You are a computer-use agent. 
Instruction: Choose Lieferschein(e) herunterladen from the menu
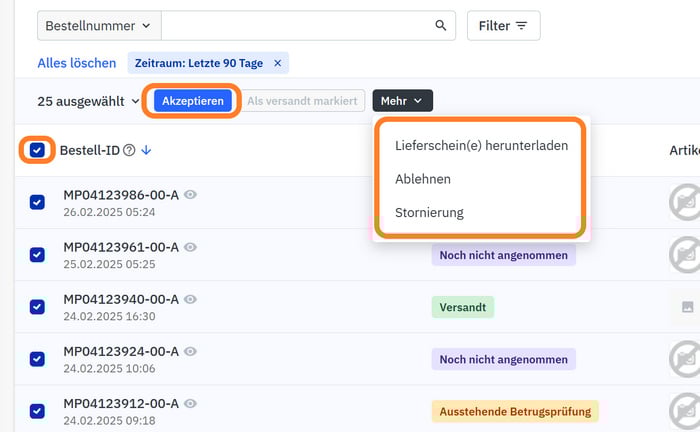point(481,145)
